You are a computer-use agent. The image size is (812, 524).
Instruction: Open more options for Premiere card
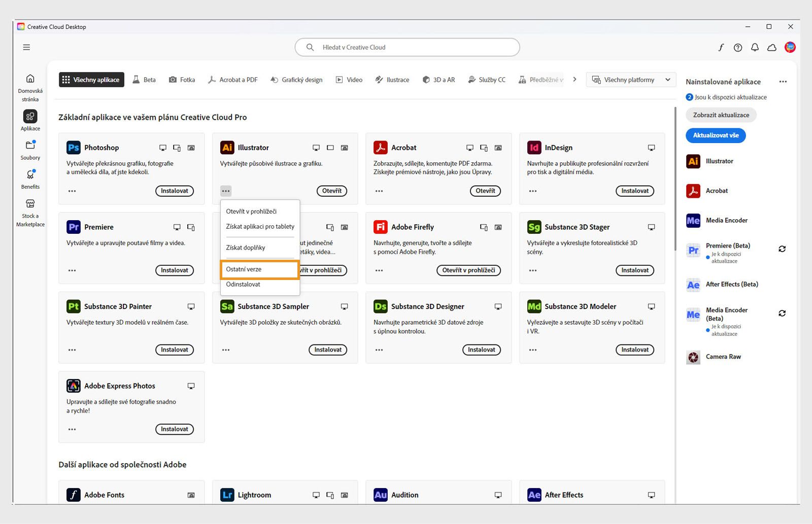pyautogui.click(x=72, y=270)
